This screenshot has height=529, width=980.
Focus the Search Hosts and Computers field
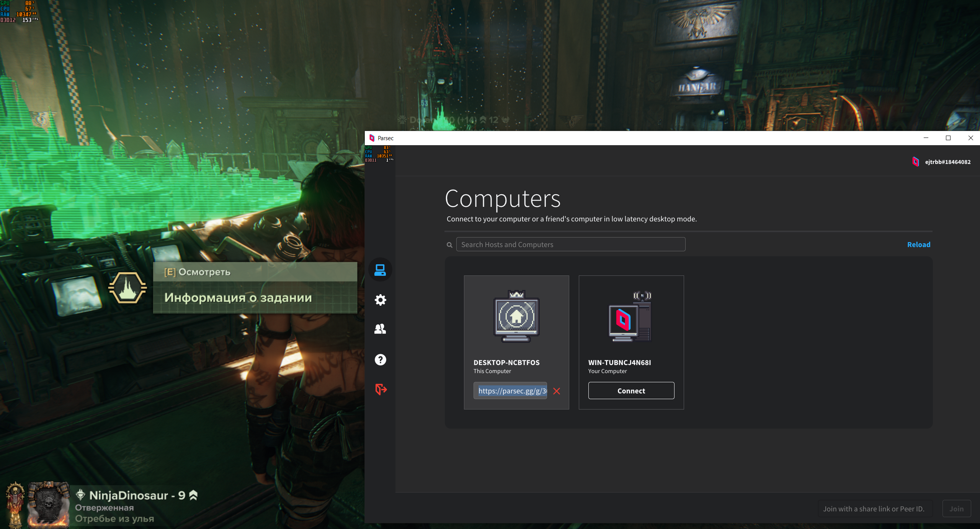pos(570,244)
